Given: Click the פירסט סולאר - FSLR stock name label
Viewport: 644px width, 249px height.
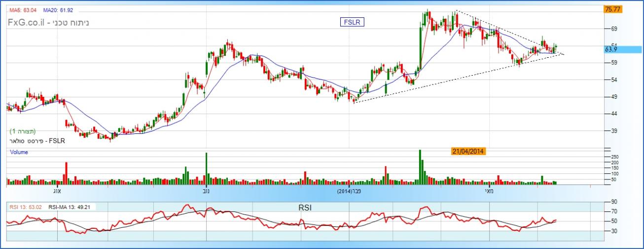Looking at the screenshot, I should click(37, 141).
